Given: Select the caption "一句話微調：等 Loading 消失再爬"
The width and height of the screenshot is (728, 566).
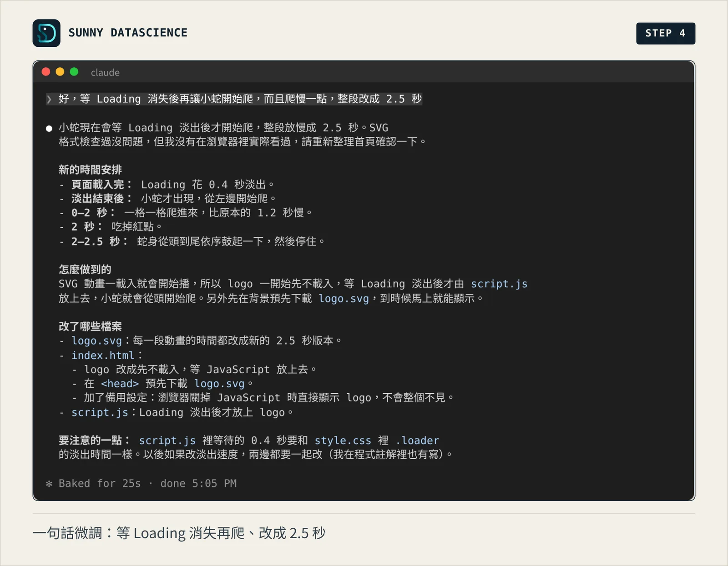Looking at the screenshot, I should [x=139, y=533].
